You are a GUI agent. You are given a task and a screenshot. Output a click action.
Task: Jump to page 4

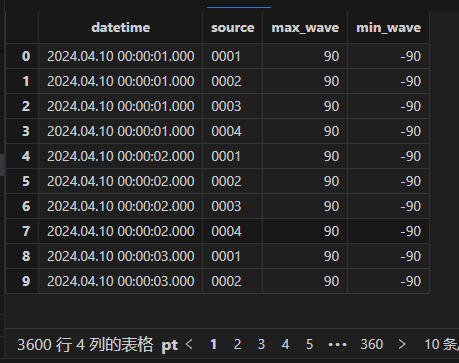pyautogui.click(x=285, y=344)
